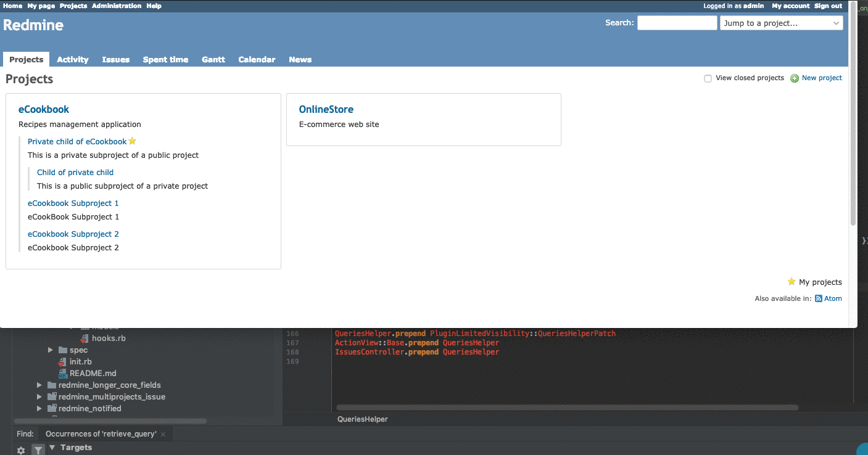Click the README.md markdown file icon in IDE
The image size is (868, 455).
coord(62,374)
